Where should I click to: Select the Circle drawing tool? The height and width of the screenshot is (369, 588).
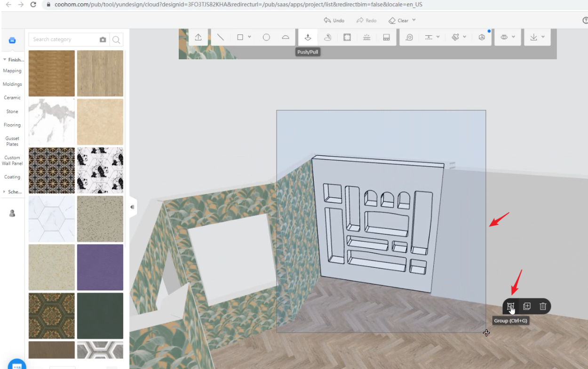[266, 37]
